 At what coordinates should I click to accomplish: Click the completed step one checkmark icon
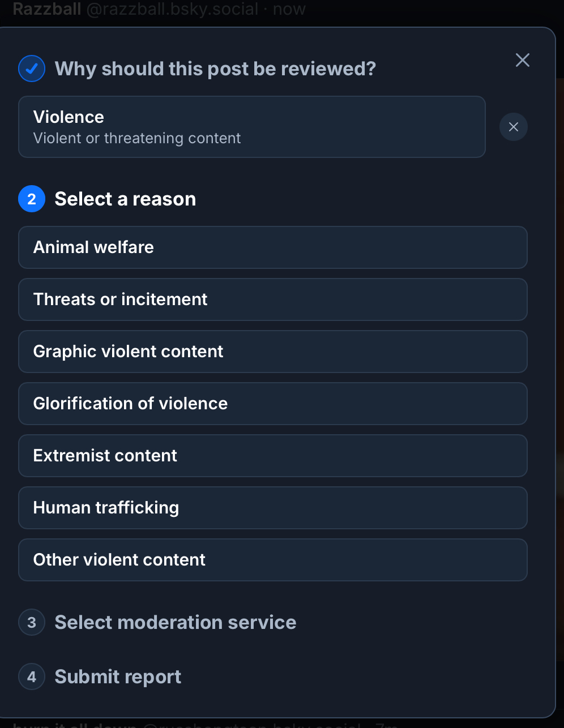coord(32,69)
